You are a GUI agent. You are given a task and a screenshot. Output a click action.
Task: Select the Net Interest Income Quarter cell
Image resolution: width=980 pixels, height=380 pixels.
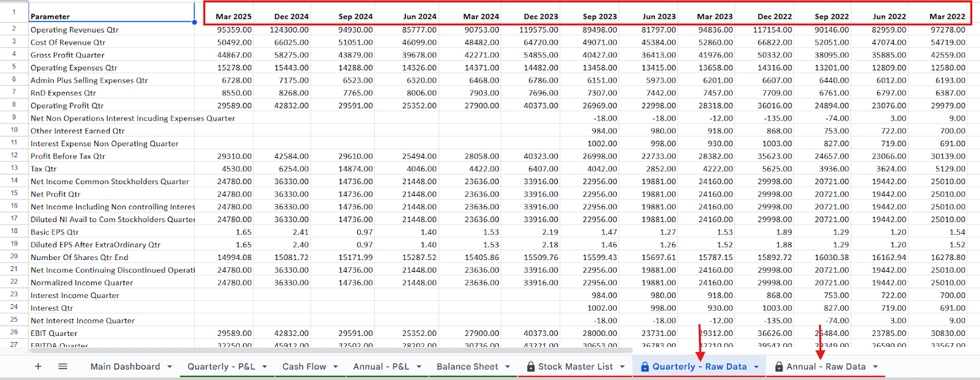click(x=111, y=321)
